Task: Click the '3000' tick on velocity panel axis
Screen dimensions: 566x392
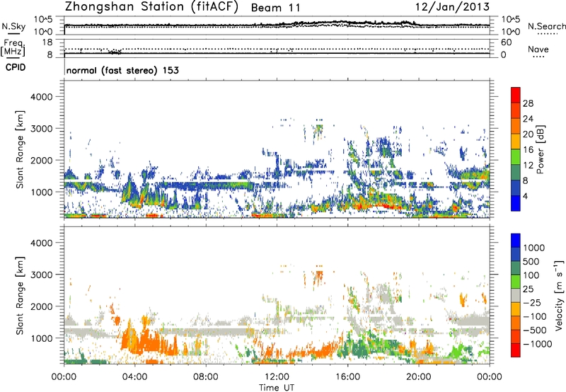Action: [x=41, y=275]
